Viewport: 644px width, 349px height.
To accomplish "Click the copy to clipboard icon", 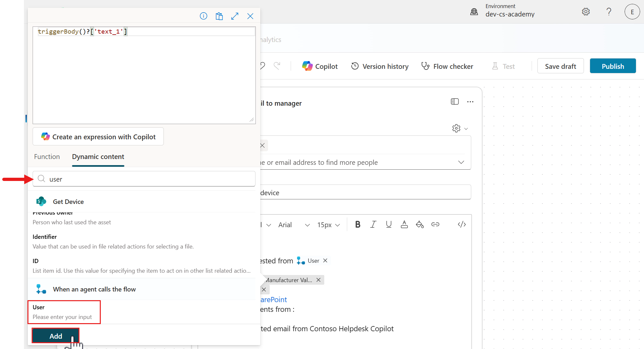I will pyautogui.click(x=219, y=16).
